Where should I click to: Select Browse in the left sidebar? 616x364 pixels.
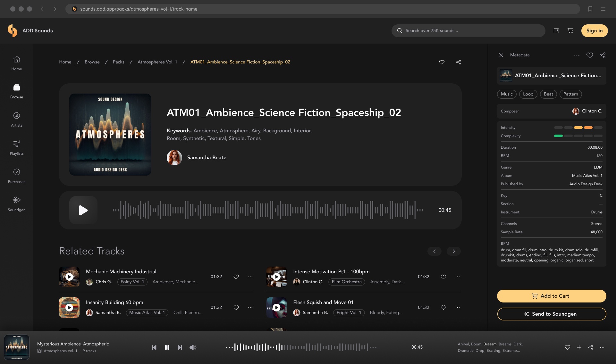(16, 91)
